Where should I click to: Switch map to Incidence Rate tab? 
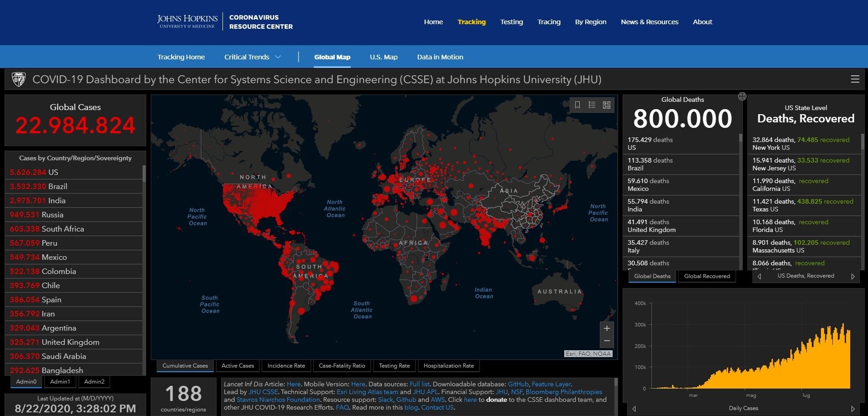tap(286, 366)
